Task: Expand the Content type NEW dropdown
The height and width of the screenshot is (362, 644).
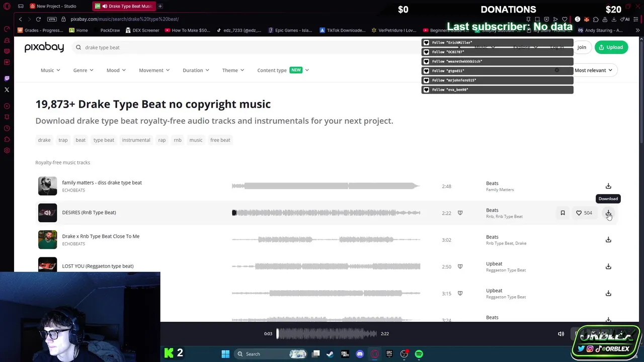Action: 283,70
